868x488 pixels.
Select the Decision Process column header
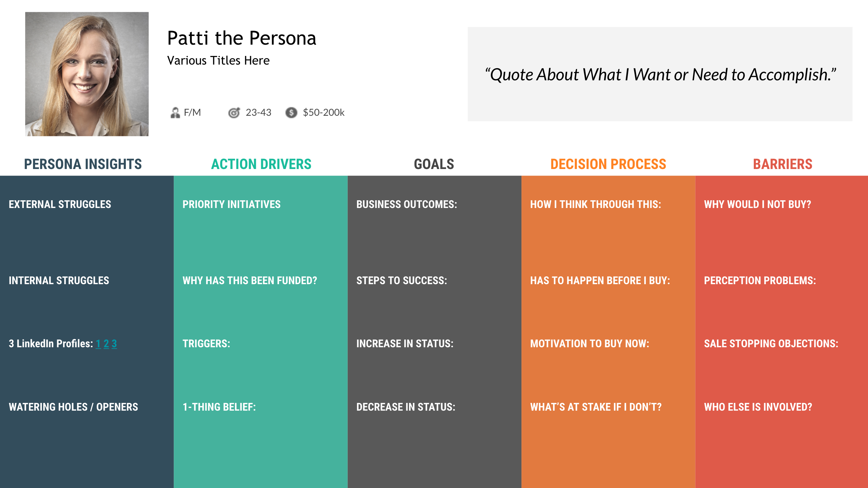coord(608,164)
